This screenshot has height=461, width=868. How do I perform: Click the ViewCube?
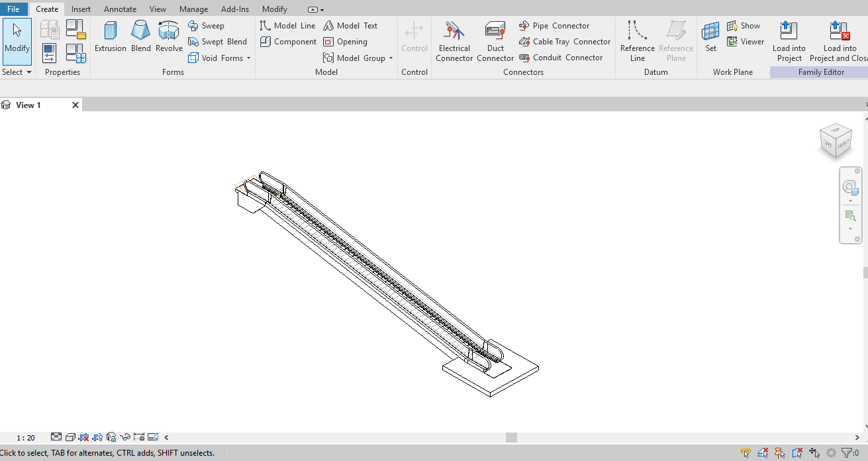coord(835,140)
